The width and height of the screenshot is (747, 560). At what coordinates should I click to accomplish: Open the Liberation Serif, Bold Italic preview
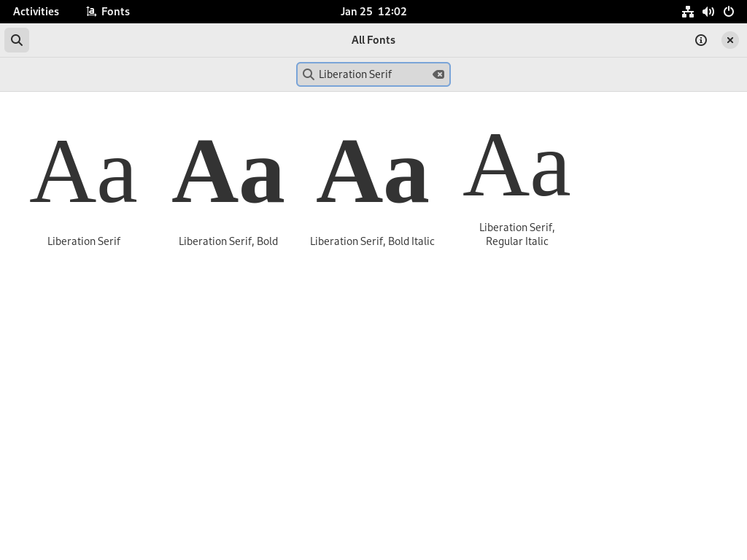coord(373,172)
